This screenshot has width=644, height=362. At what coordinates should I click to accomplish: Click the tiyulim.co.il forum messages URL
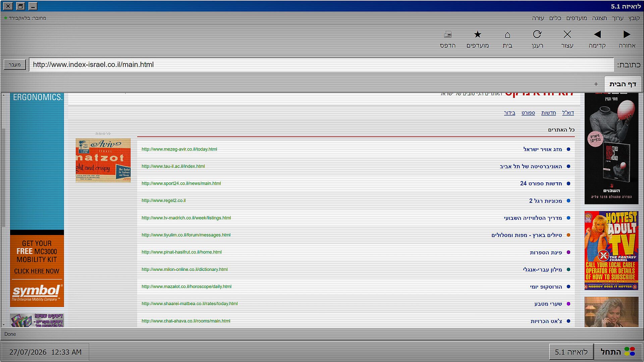coord(186,235)
